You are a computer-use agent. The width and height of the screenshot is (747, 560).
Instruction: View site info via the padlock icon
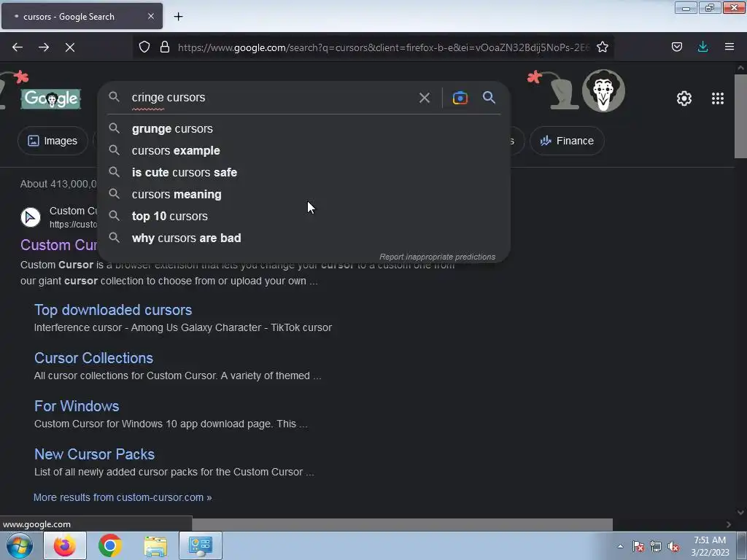point(165,47)
